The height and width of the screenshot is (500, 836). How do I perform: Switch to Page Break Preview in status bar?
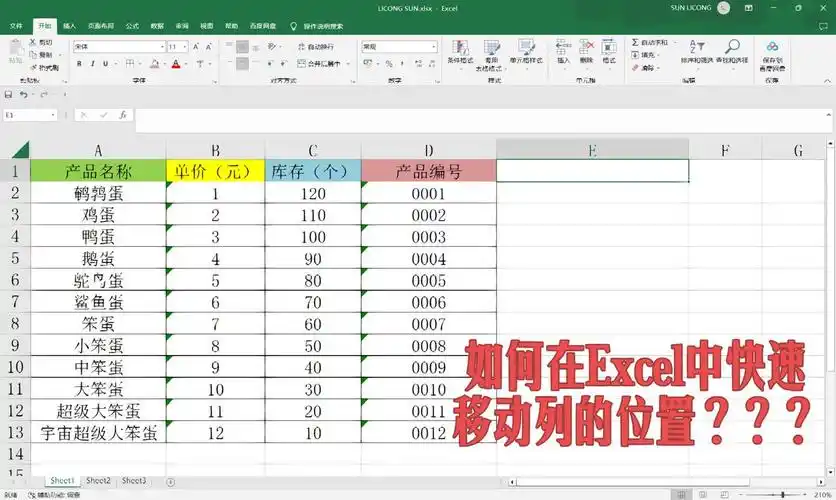724,495
